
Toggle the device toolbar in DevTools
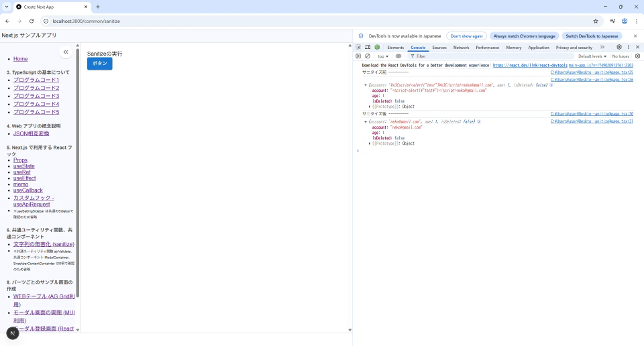click(x=368, y=47)
